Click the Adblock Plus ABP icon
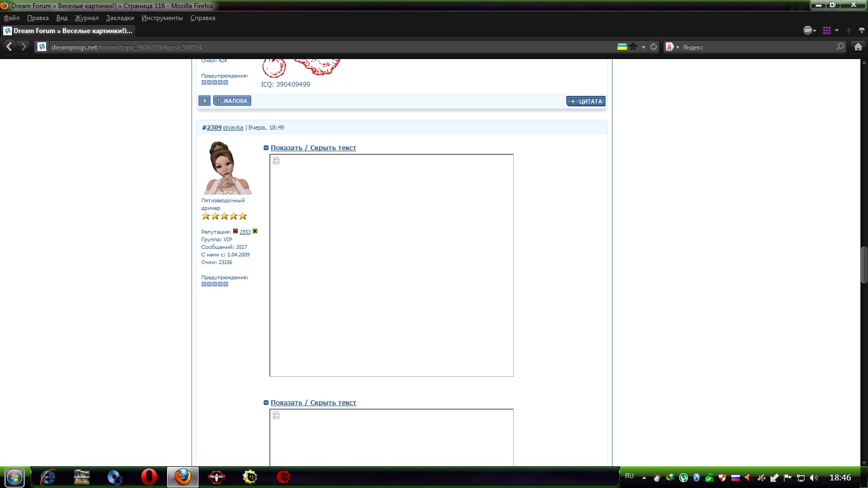868x488 pixels. tap(807, 30)
